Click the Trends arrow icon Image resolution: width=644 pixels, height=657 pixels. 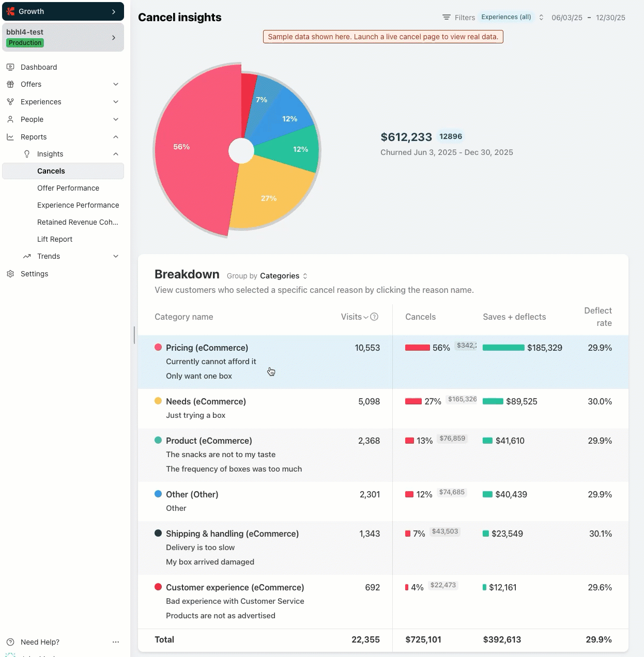[x=27, y=256]
